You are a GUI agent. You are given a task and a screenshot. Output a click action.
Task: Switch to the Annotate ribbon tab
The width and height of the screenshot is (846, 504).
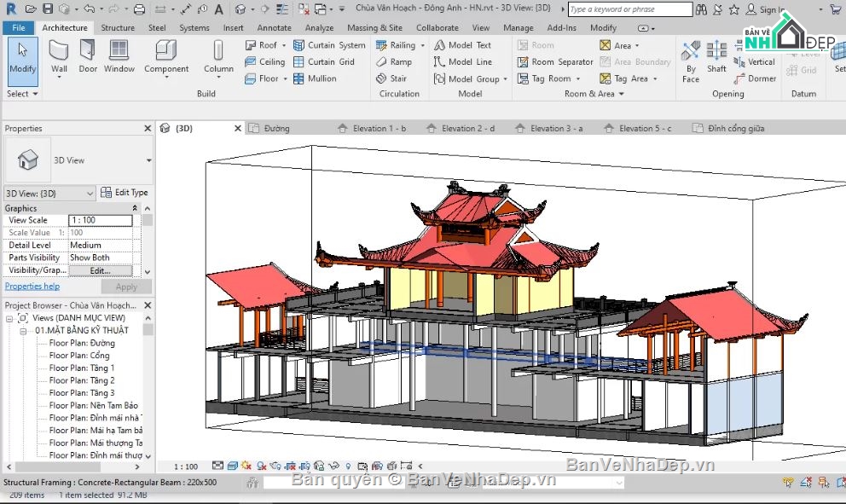(x=274, y=27)
